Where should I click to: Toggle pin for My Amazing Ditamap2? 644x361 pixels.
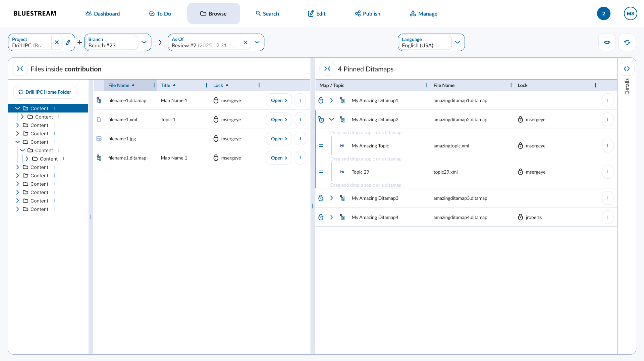point(321,120)
